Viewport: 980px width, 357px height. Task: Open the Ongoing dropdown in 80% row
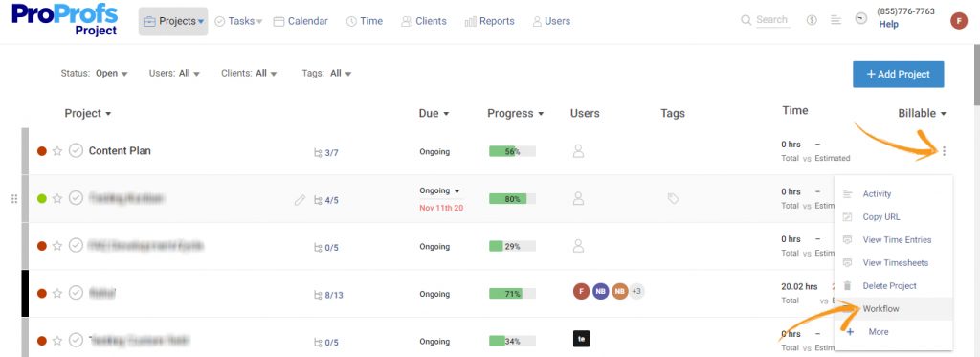[439, 190]
